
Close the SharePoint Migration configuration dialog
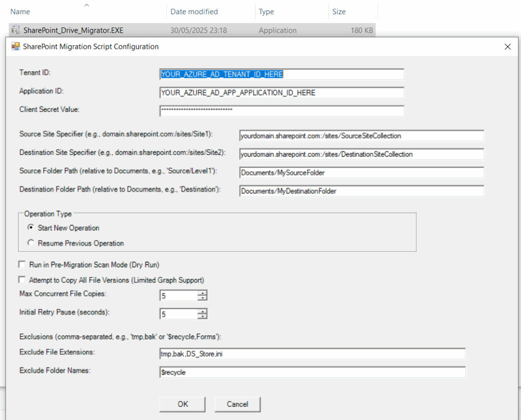pyautogui.click(x=507, y=47)
